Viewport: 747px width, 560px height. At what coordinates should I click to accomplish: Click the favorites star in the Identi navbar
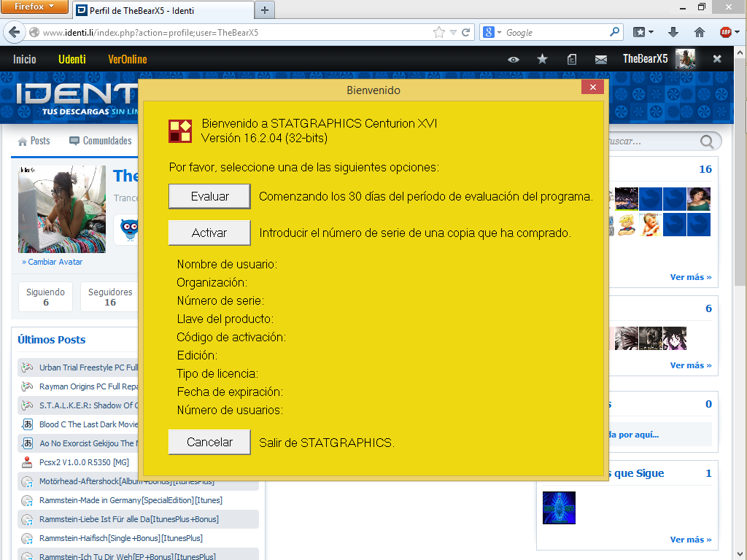tap(542, 59)
